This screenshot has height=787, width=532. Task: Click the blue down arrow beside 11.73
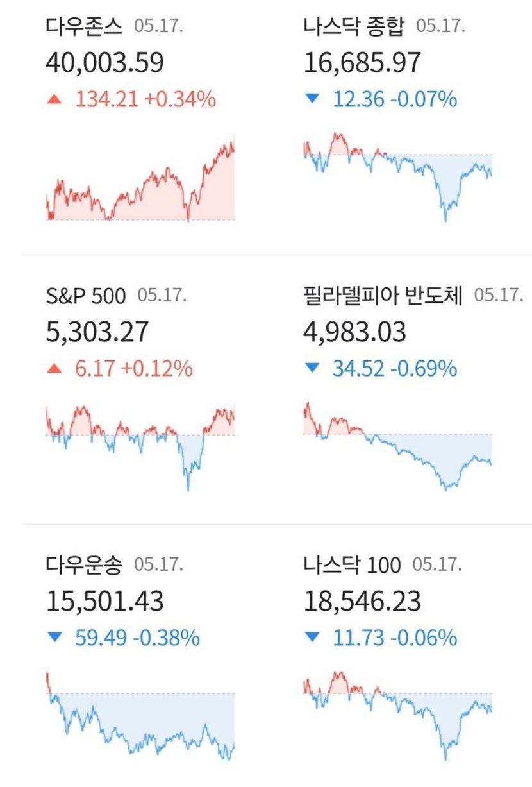312,638
